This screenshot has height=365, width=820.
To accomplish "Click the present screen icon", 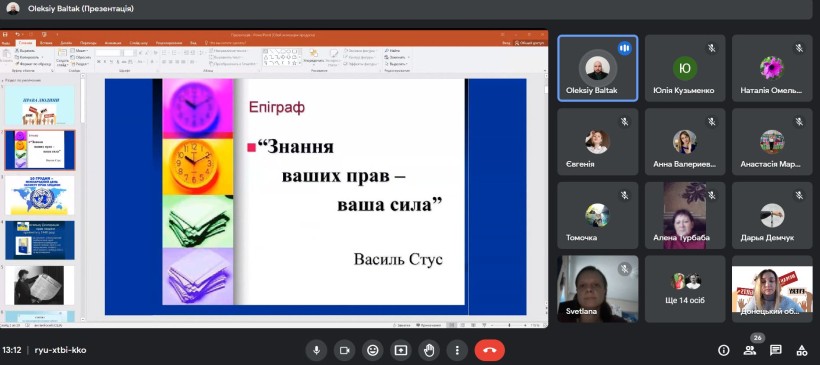I will point(401,350).
